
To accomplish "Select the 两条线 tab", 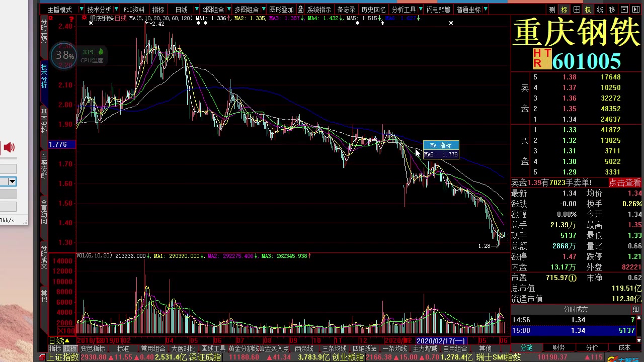I will coord(304,348).
